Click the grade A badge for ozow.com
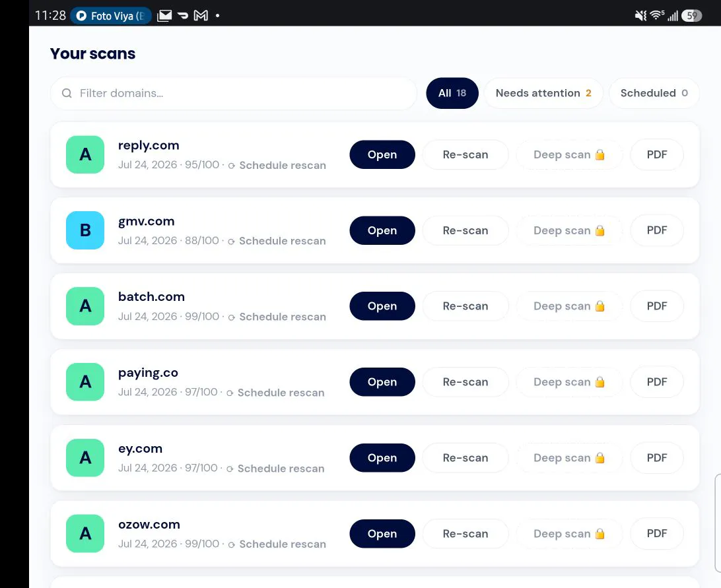 [x=85, y=533]
